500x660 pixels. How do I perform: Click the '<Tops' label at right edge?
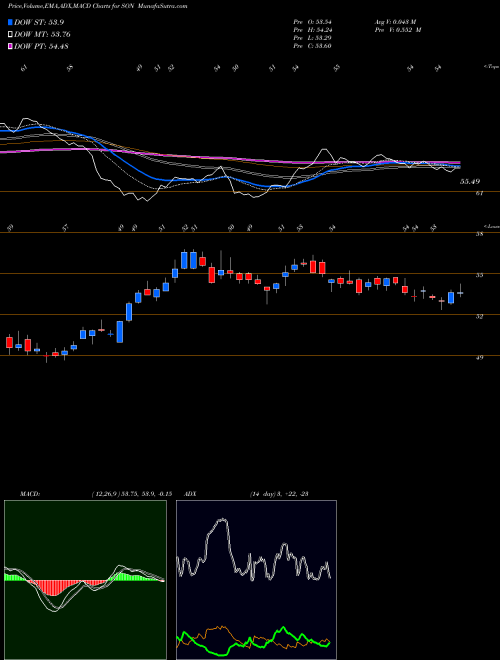point(491,67)
